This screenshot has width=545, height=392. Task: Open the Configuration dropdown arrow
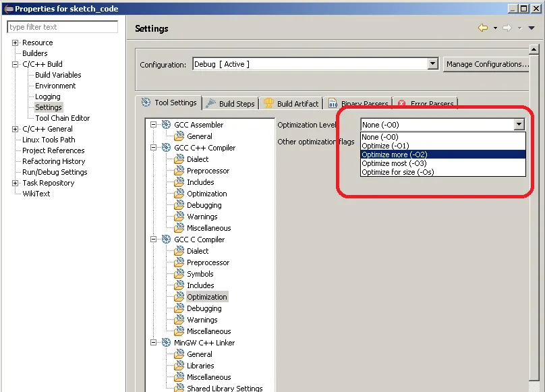point(432,64)
